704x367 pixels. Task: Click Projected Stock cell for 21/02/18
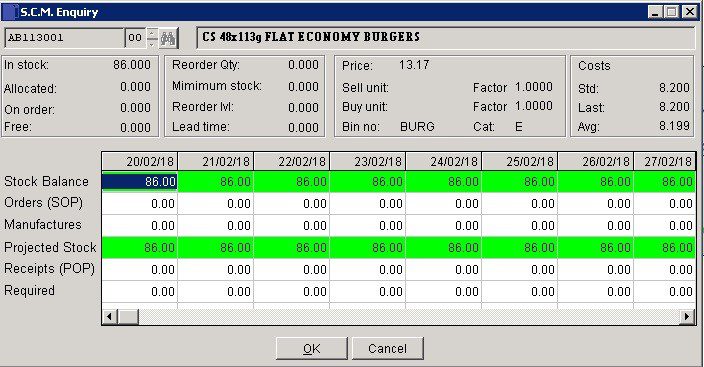coord(216,248)
